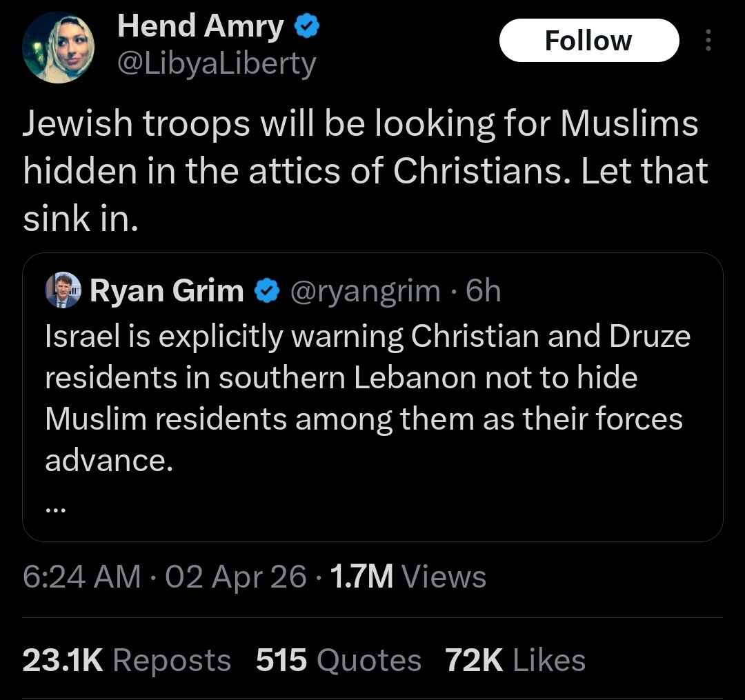Viewport: 745px width, 700px height.
Task: Expand the quoted tweet's trailing ellipsis
Action: click(x=56, y=510)
